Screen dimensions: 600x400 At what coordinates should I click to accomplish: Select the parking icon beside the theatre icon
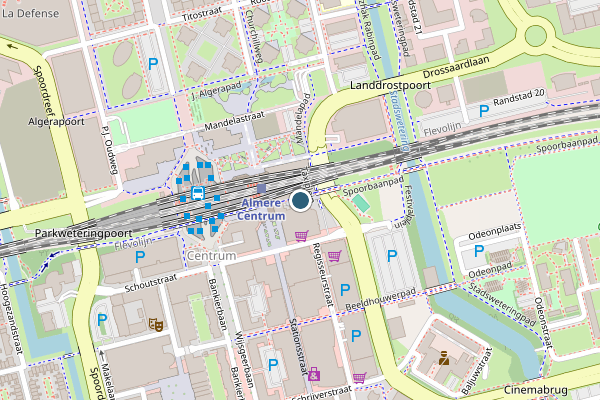click(x=102, y=320)
